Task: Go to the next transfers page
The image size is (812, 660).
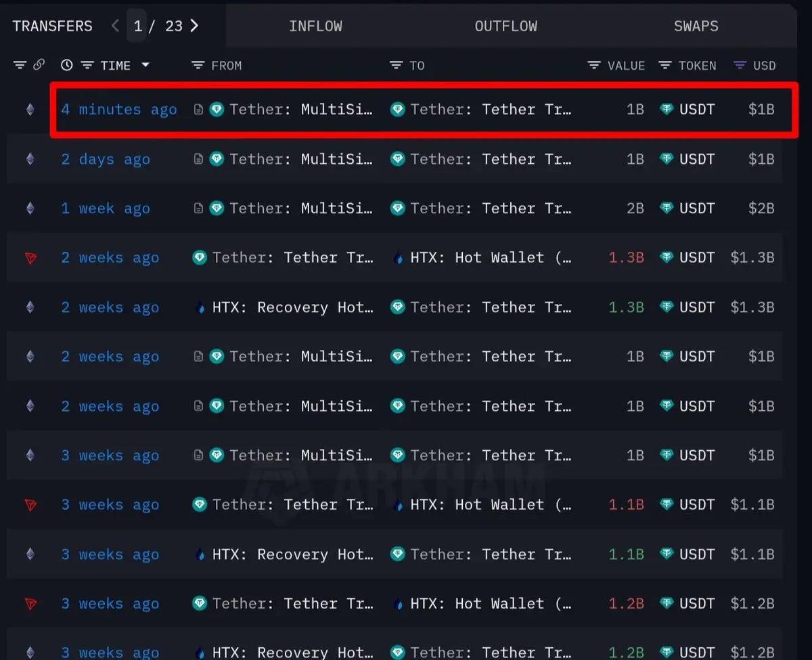Action: pyautogui.click(x=195, y=26)
